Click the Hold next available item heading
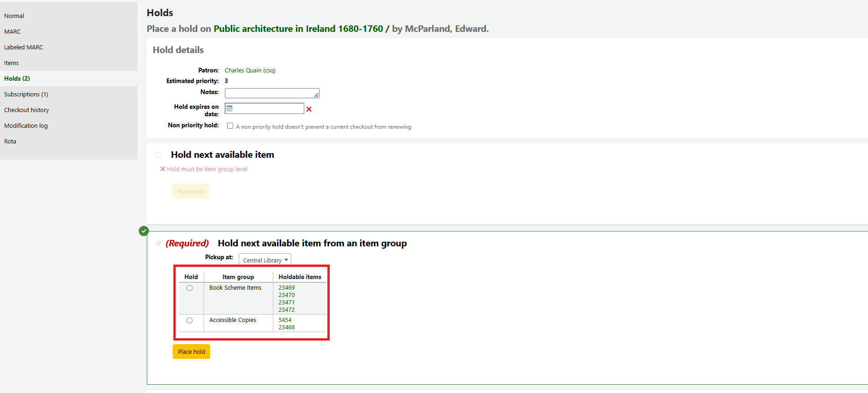 223,155
